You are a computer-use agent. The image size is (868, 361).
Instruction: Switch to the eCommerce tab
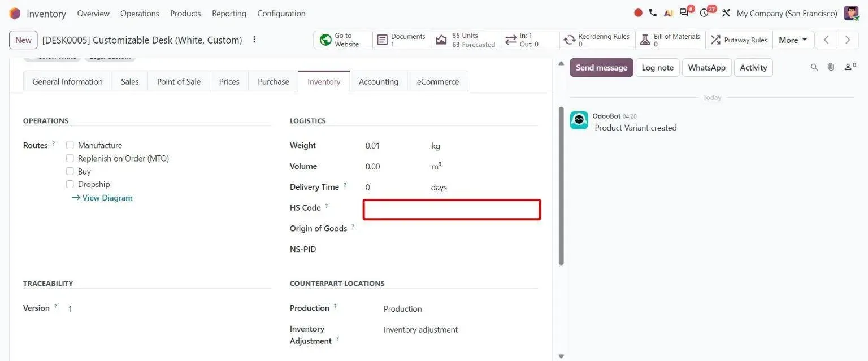(x=438, y=81)
